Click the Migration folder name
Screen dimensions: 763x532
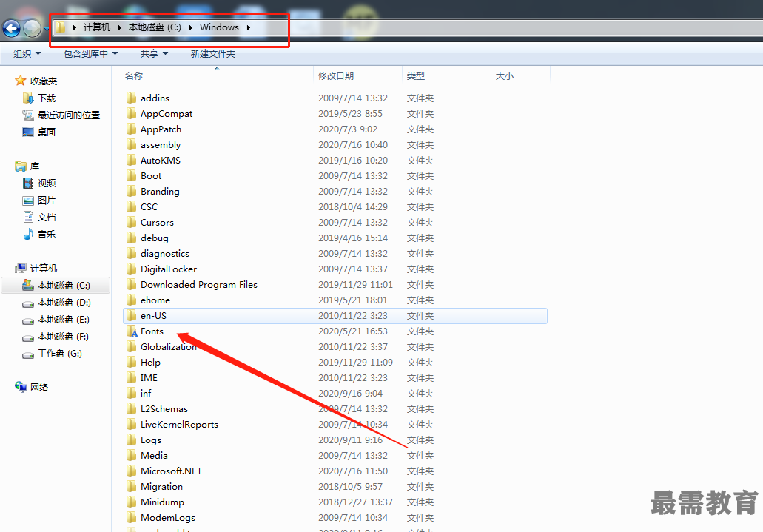point(161,487)
